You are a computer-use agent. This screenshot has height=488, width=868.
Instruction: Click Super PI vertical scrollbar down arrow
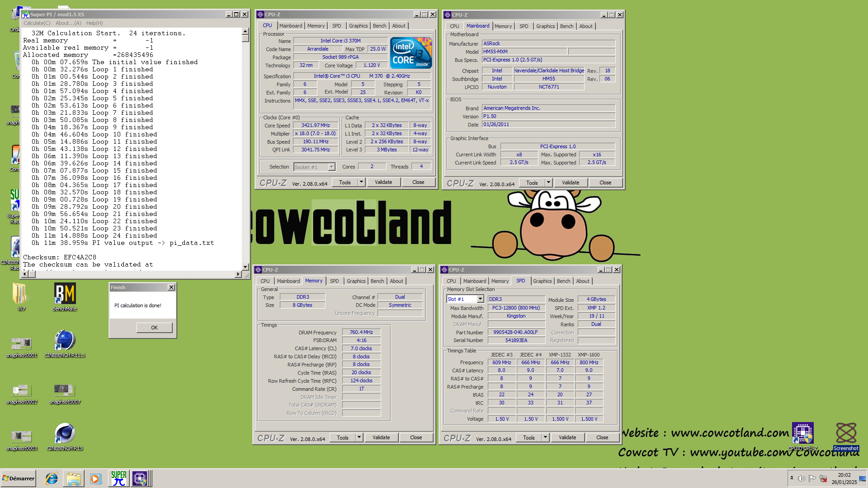245,267
